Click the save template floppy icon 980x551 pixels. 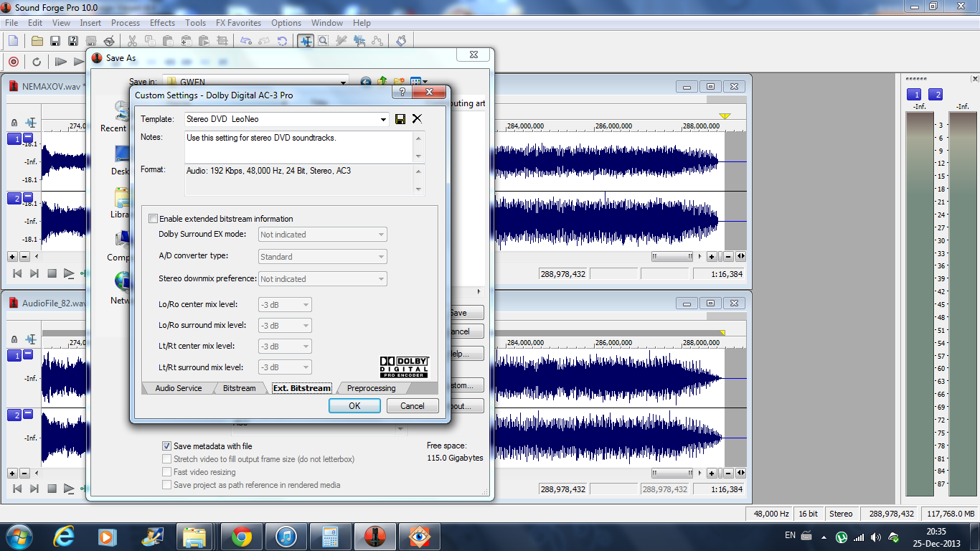click(x=400, y=119)
